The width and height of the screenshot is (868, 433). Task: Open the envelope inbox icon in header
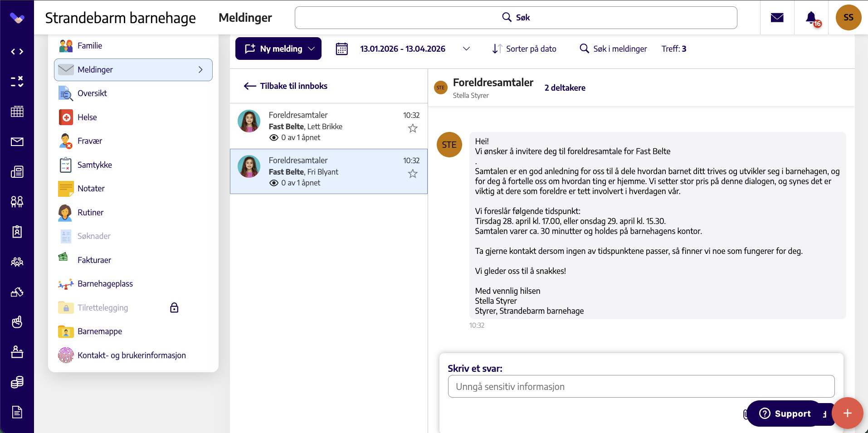click(x=777, y=18)
